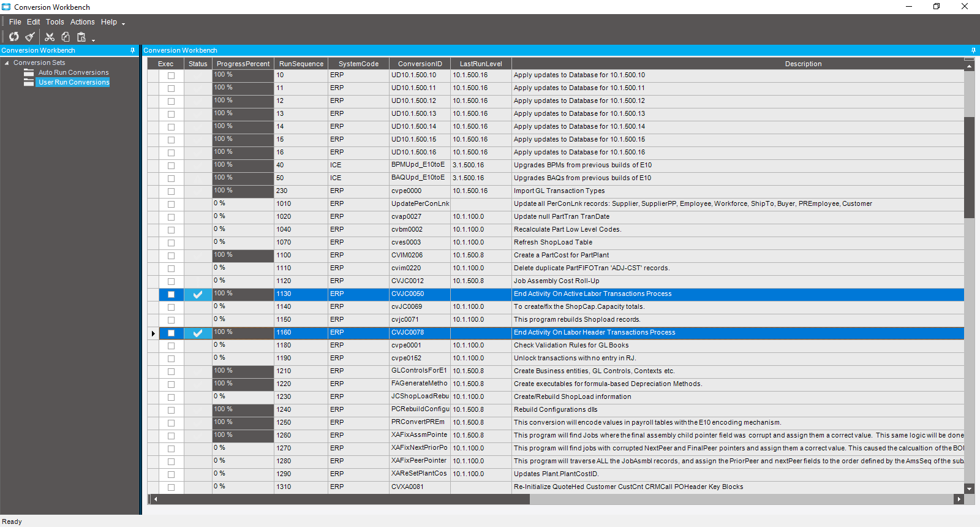Check Exec box for CVXA0081 row
980x527 pixels.
click(x=171, y=487)
